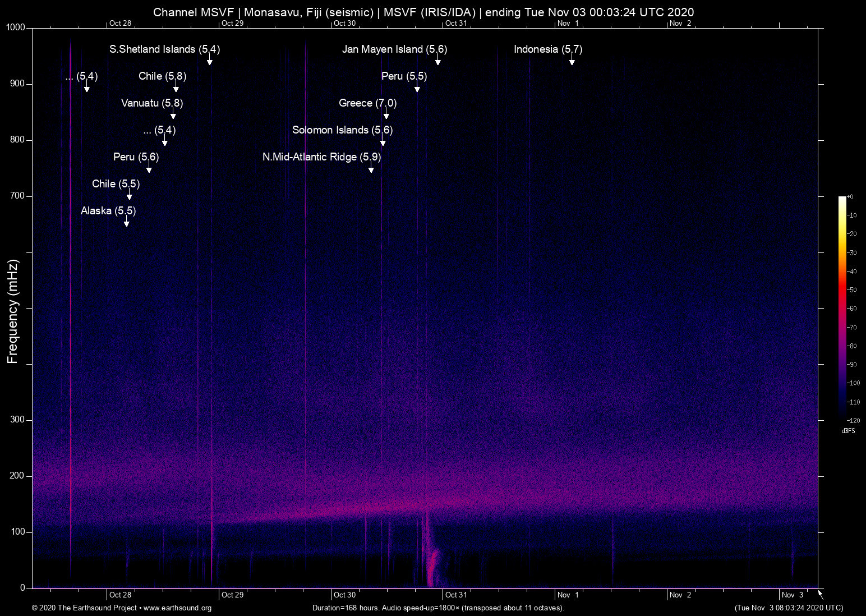Click the Nov 3 label on bottom axis

(x=793, y=595)
